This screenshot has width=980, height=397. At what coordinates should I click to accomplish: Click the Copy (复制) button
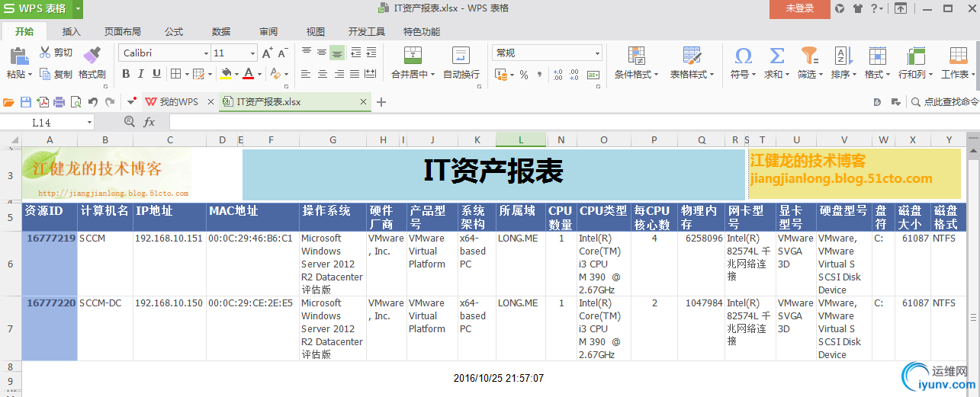coord(56,74)
